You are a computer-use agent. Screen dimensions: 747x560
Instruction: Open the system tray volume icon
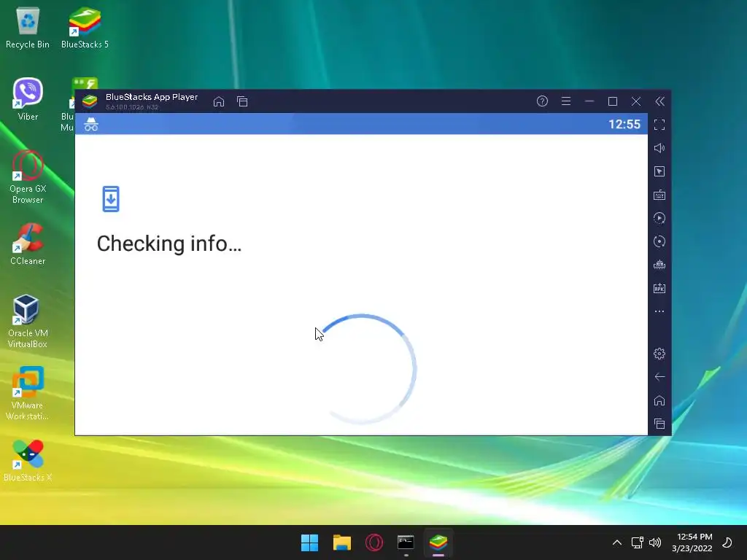tap(656, 542)
